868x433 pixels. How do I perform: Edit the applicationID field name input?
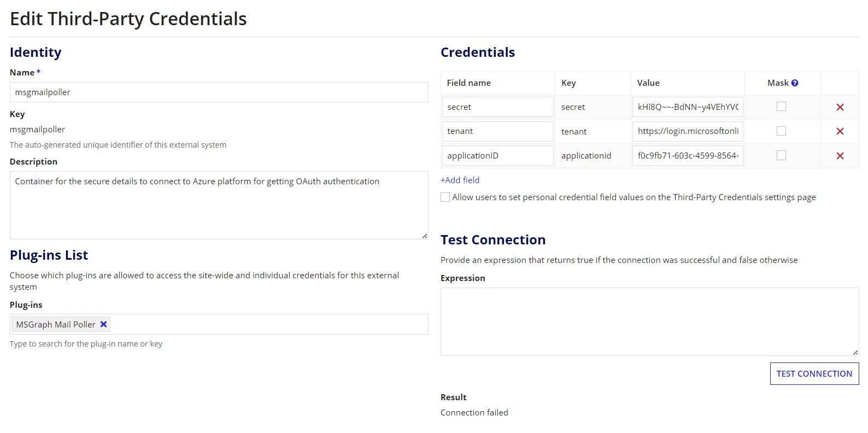pyautogui.click(x=498, y=156)
